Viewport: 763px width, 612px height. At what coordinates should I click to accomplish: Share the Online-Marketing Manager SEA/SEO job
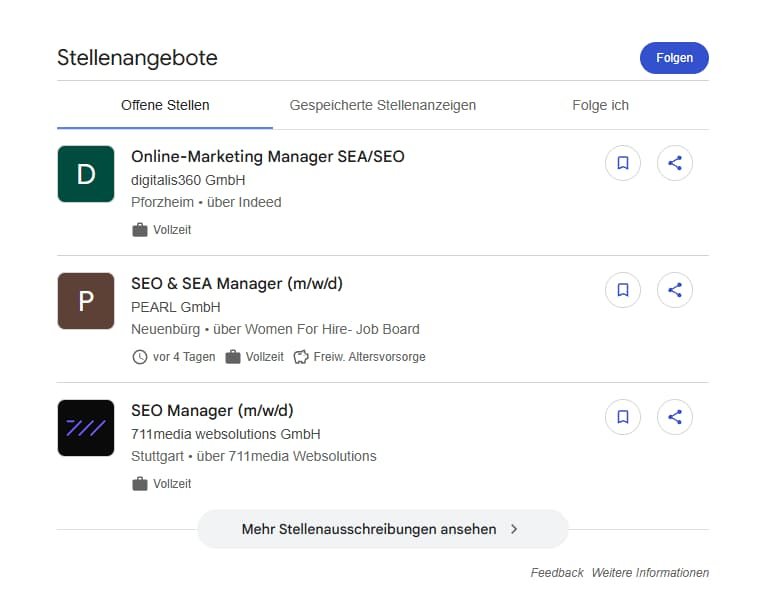pos(674,163)
